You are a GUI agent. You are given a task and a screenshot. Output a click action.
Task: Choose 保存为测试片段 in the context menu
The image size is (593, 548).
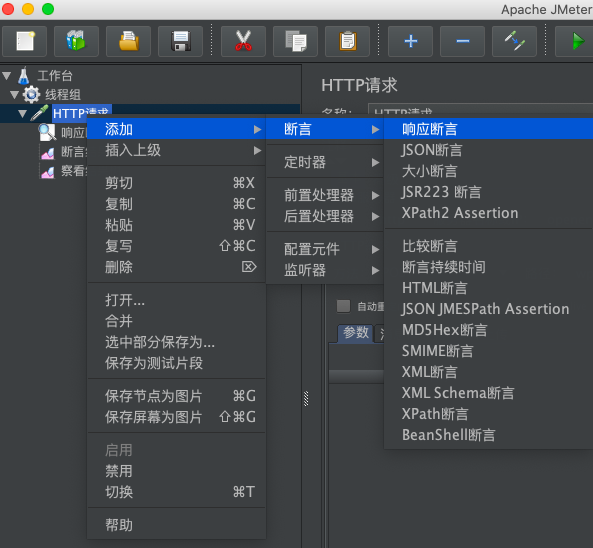tap(177, 363)
